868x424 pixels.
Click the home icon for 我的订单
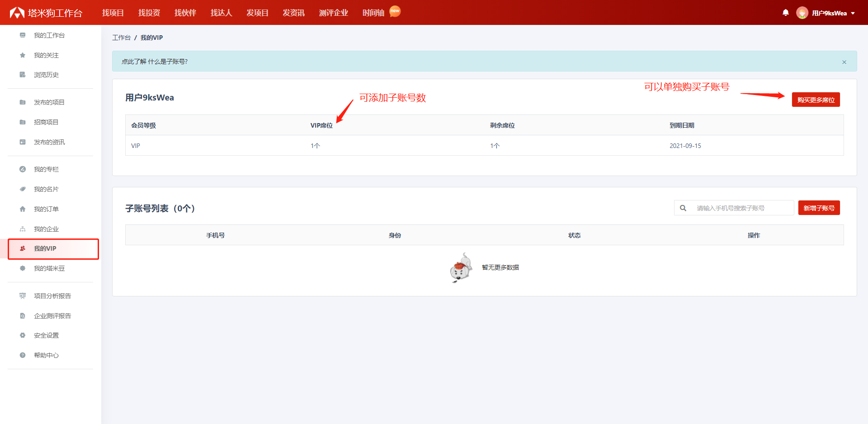[x=23, y=209]
